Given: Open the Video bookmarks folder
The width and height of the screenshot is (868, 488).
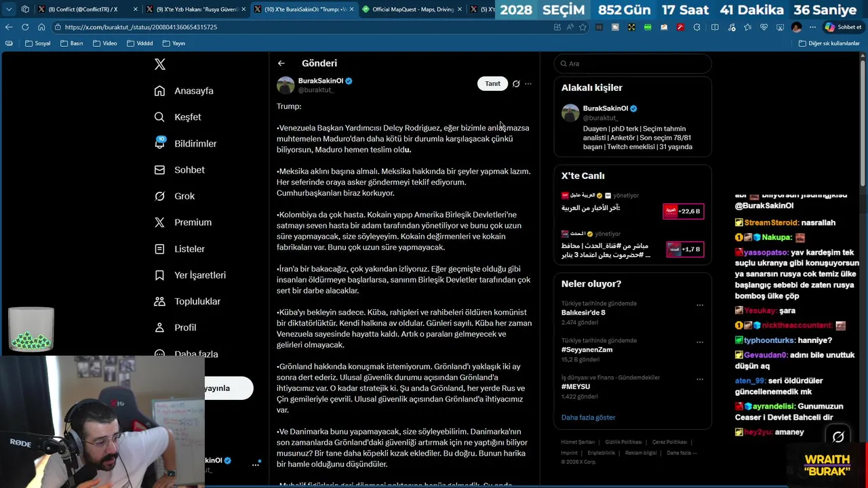Looking at the screenshot, I should [105, 43].
